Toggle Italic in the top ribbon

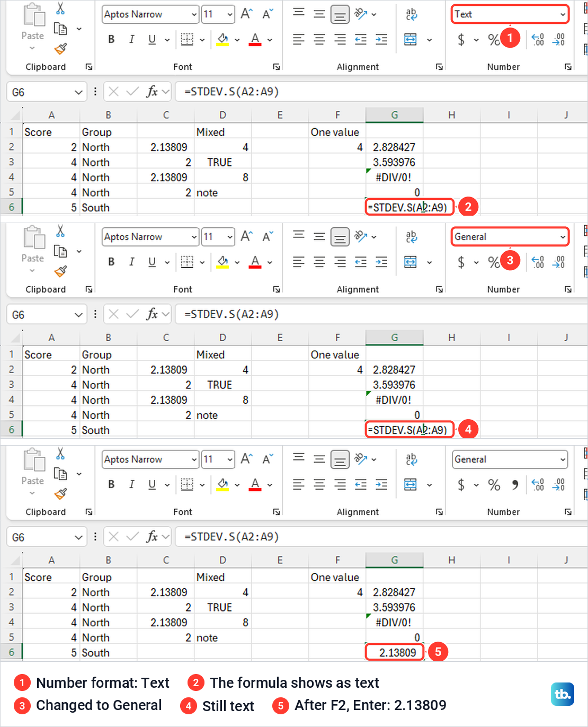(x=131, y=39)
